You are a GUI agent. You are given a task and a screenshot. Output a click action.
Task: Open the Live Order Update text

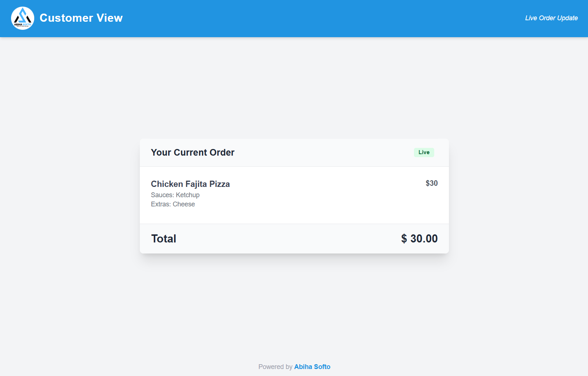click(551, 18)
